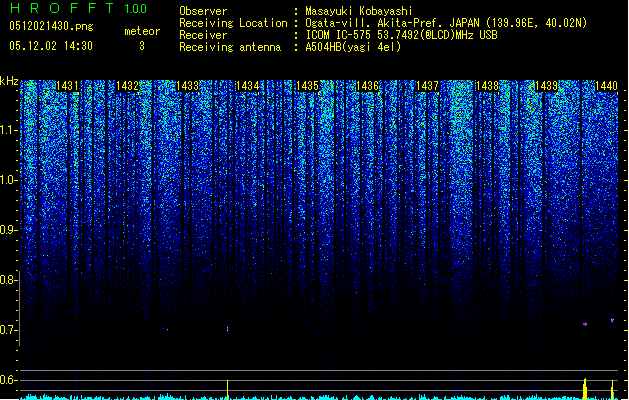Click the tall yellow spike near 1440
Screen dimensions: 629x400
pos(585,389)
